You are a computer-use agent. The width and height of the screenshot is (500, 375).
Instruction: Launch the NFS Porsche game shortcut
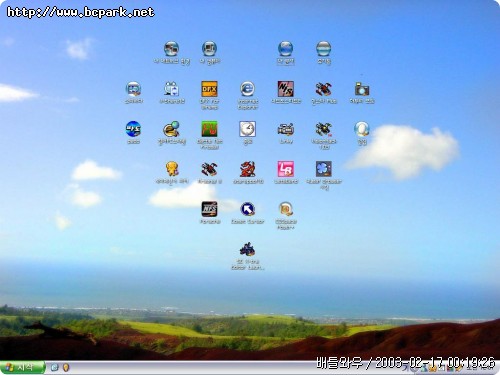tap(209, 209)
